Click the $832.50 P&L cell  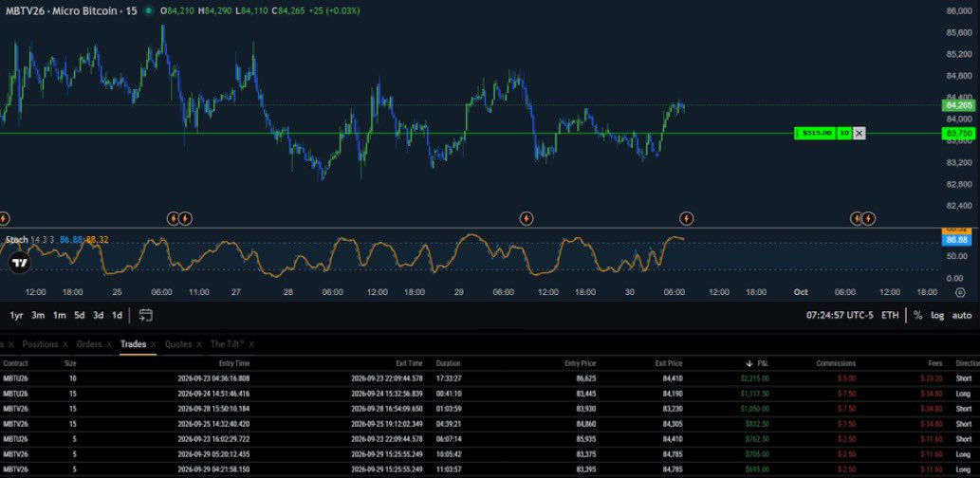pyautogui.click(x=757, y=424)
